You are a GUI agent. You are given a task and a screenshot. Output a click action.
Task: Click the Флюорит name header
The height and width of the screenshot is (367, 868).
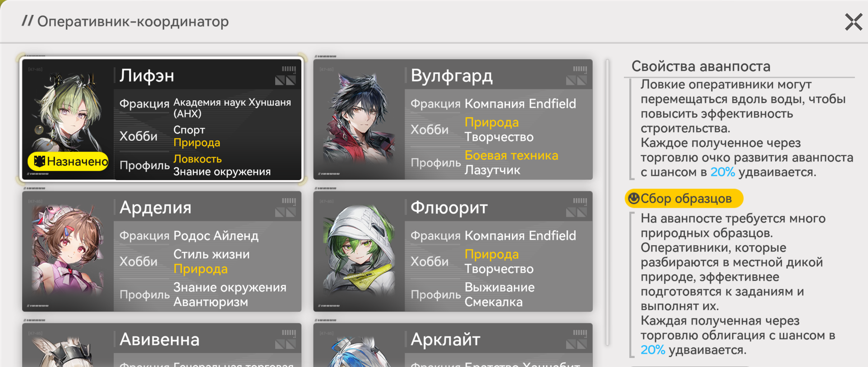pyautogui.click(x=449, y=208)
